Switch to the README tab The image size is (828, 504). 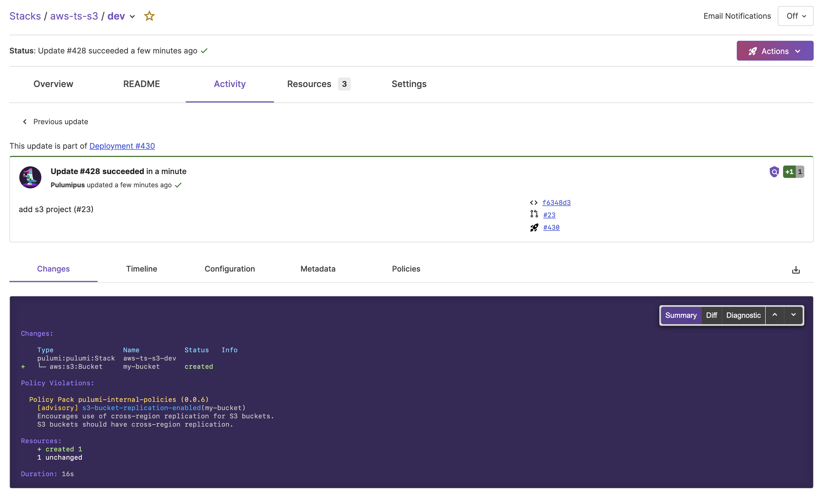(x=141, y=84)
